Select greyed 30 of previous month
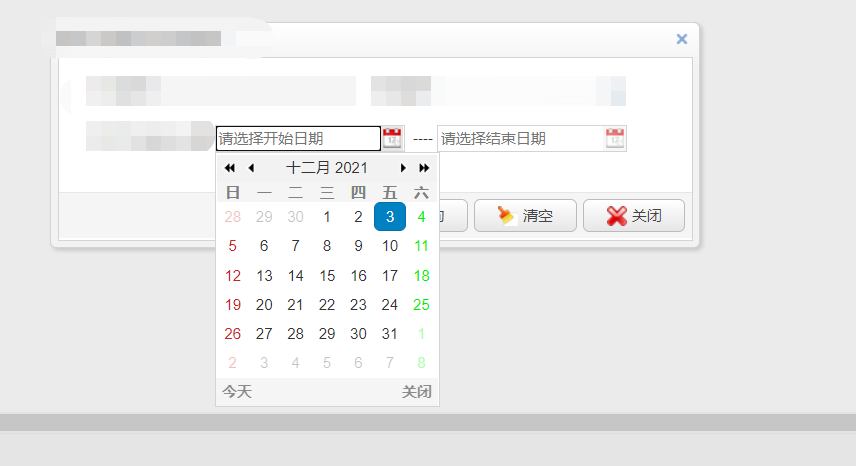The height and width of the screenshot is (466, 856). (295, 217)
